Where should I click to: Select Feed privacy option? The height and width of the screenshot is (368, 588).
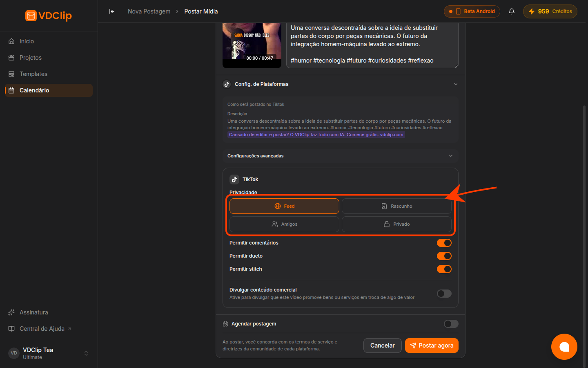click(284, 206)
